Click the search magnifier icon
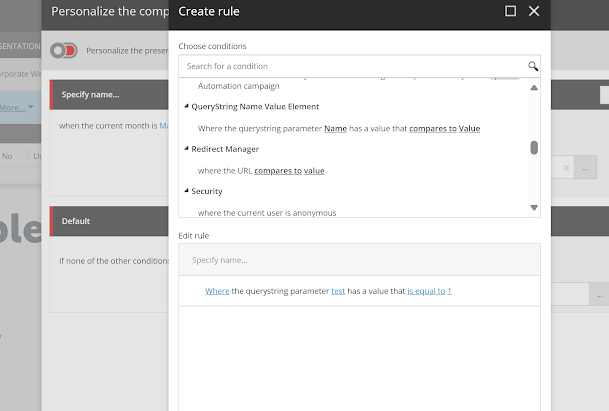This screenshot has width=609, height=411. point(533,66)
